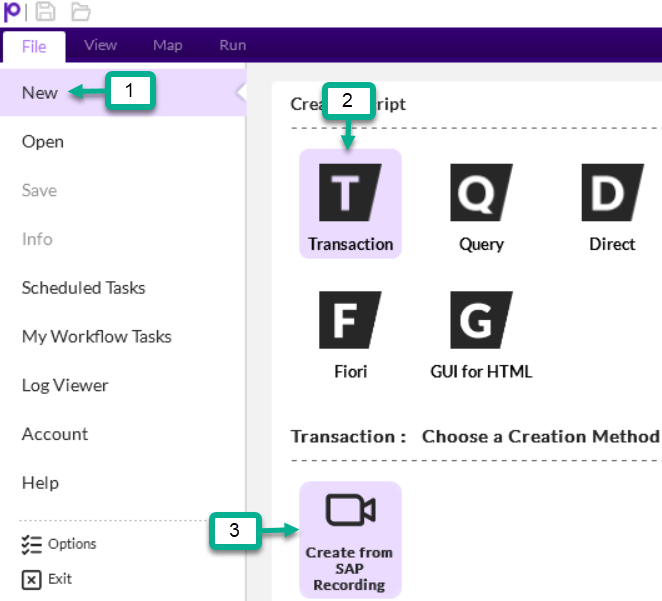Viewport: 662px width, 601px height.
Task: Click the open folder icon in title bar
Action: click(x=80, y=12)
